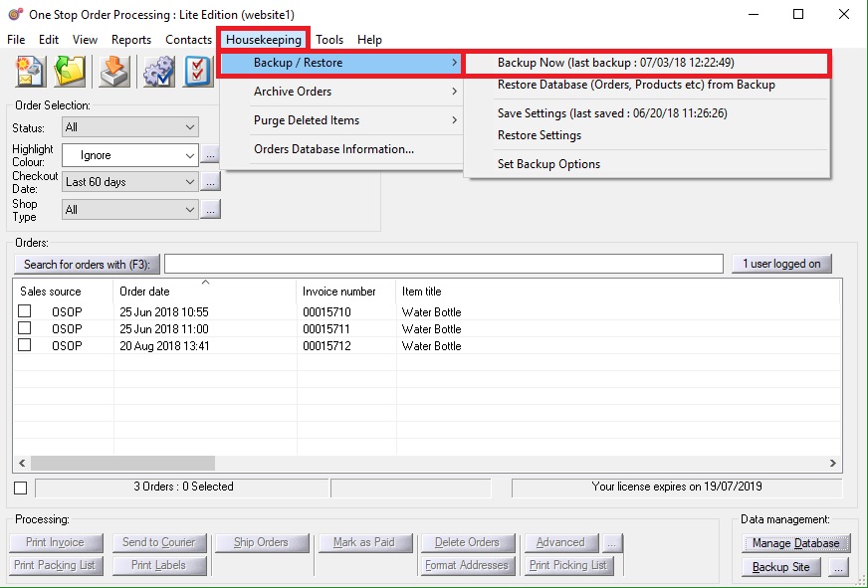Click the new order document with envelope icon
The image size is (868, 588).
click(31, 72)
